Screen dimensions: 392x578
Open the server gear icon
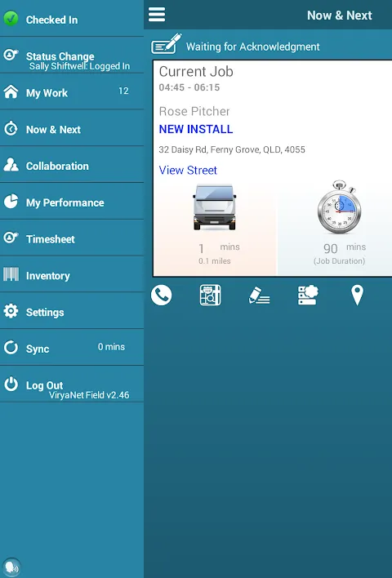[x=308, y=295]
